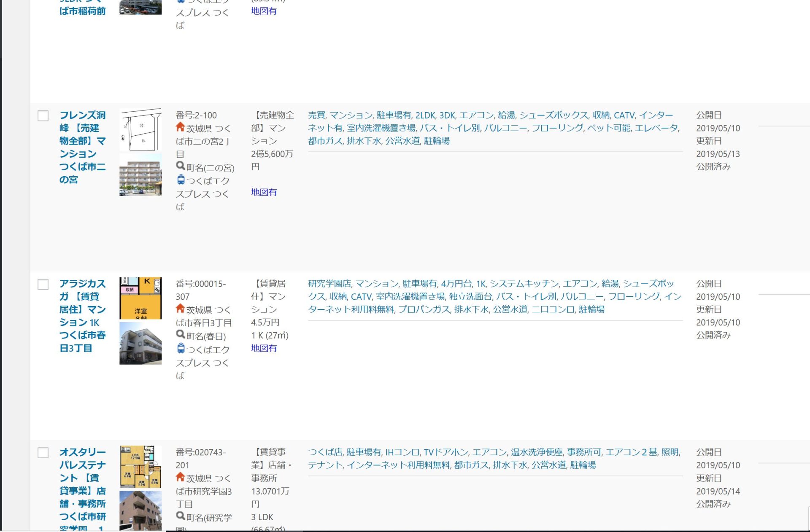This screenshot has height=532, width=810.
Task: Select the 13.0701万円 rent text
Action: point(270,497)
